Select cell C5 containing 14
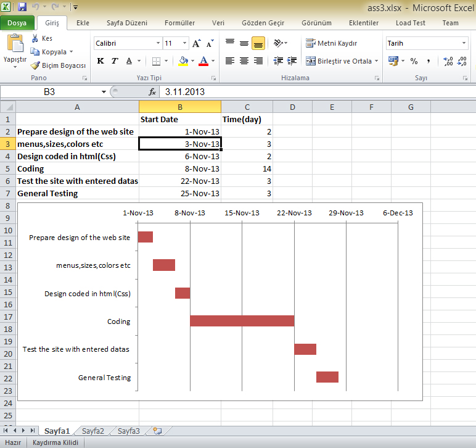Screen dimensions: 476x448 click(247, 168)
